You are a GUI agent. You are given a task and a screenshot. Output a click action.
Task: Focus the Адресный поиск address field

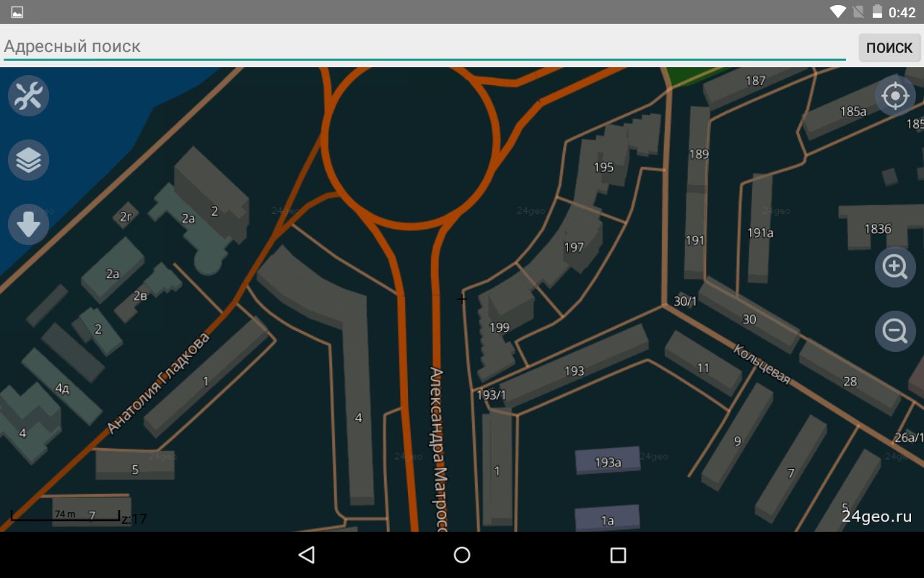(424, 47)
